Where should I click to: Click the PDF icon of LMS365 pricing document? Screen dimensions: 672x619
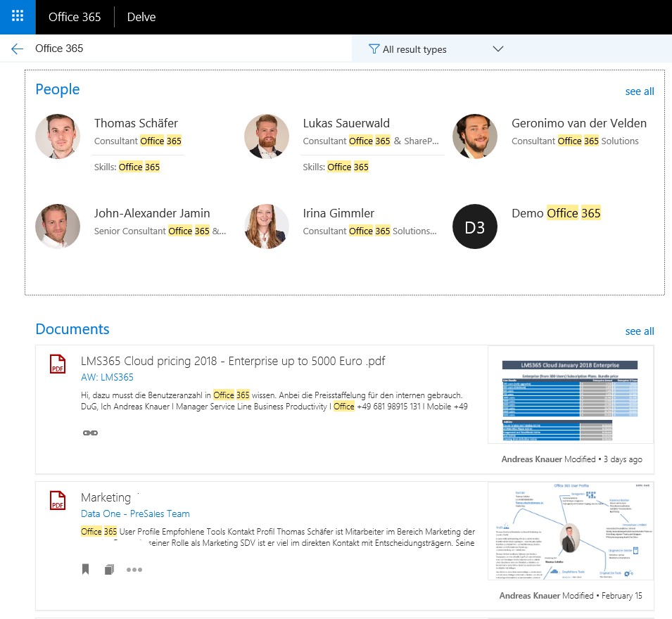click(58, 364)
